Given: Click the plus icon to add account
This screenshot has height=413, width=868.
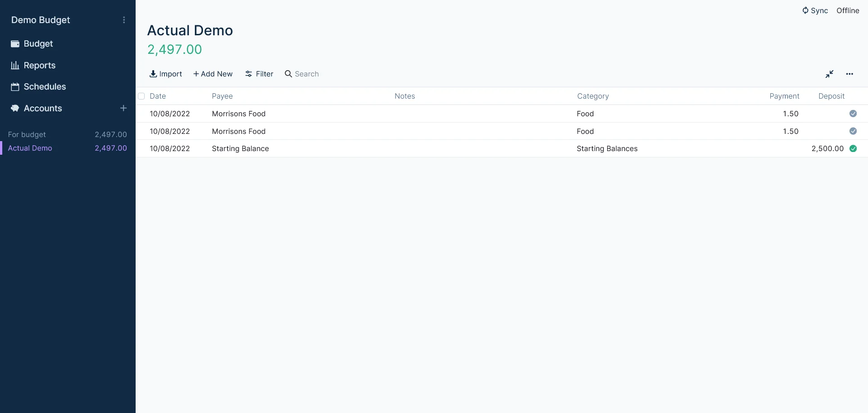Looking at the screenshot, I should point(123,108).
